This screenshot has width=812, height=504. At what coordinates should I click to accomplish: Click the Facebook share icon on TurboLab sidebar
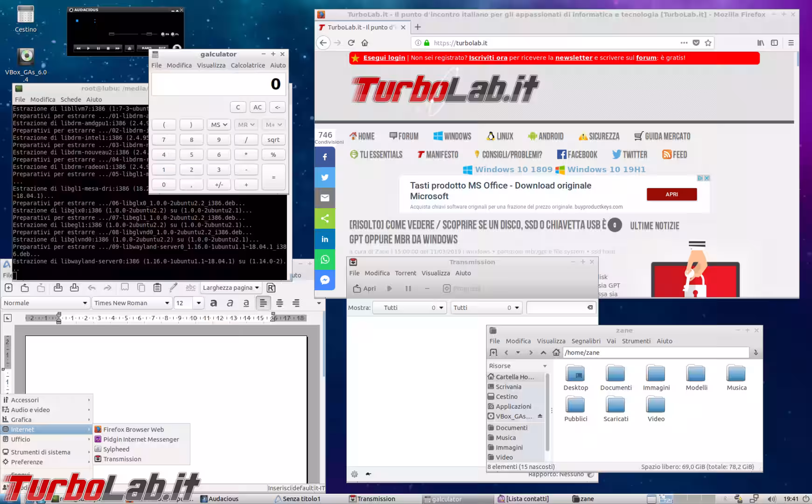tap(325, 157)
